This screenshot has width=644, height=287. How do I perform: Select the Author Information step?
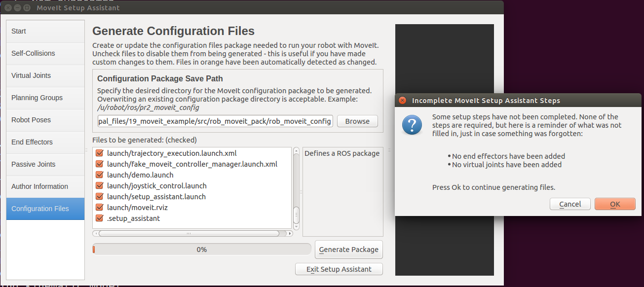(x=45, y=186)
